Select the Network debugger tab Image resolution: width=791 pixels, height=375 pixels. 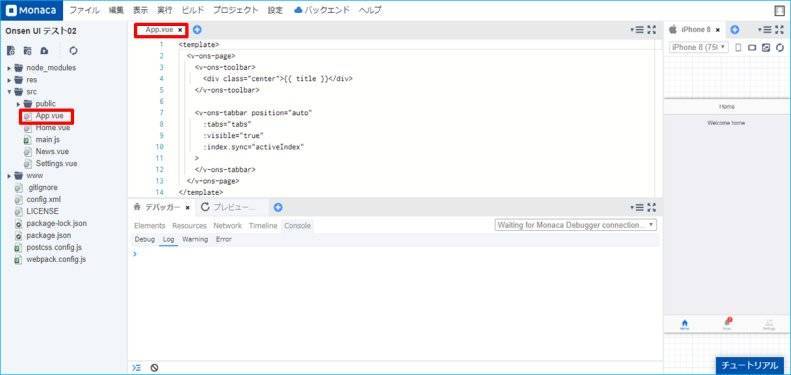click(228, 226)
